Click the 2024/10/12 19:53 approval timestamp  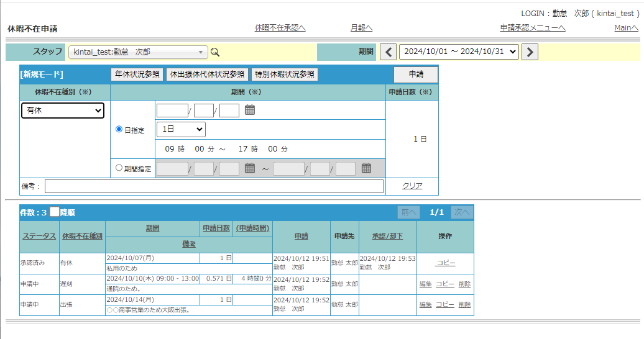tap(388, 258)
